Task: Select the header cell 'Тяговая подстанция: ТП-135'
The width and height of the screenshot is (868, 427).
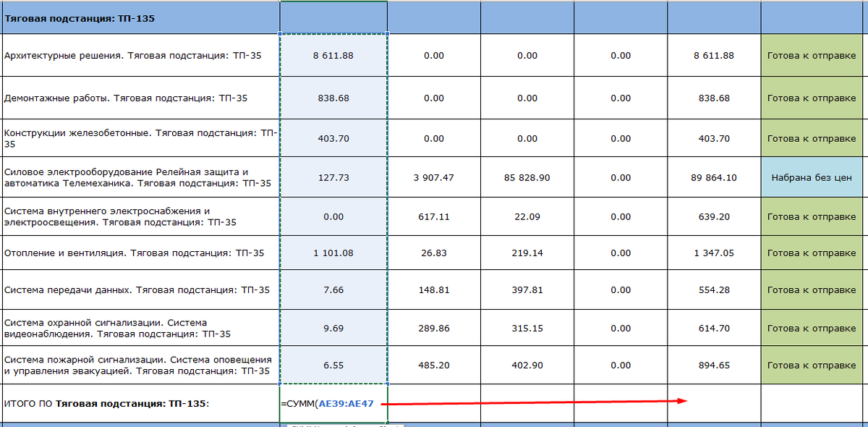Action: (x=140, y=17)
